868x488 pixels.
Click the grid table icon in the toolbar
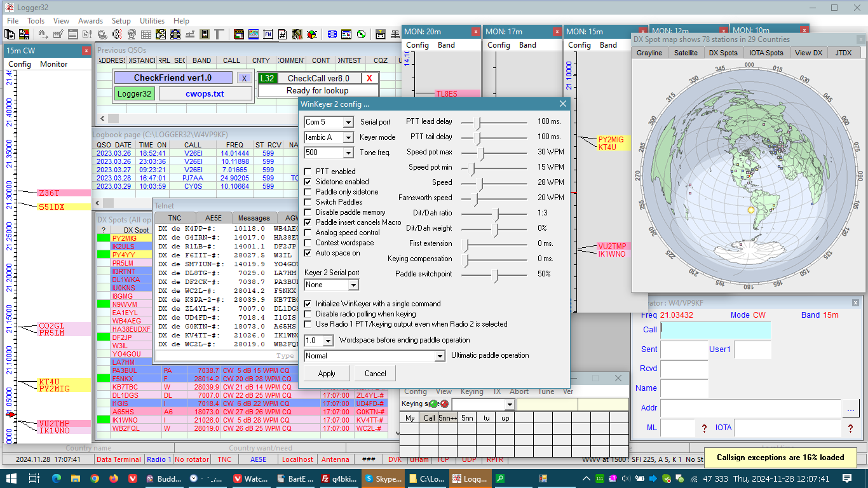[x=146, y=34]
